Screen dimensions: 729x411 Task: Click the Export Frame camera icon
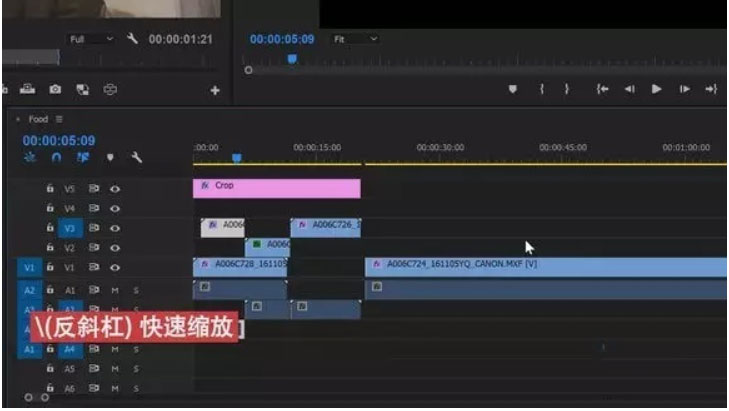click(57, 90)
